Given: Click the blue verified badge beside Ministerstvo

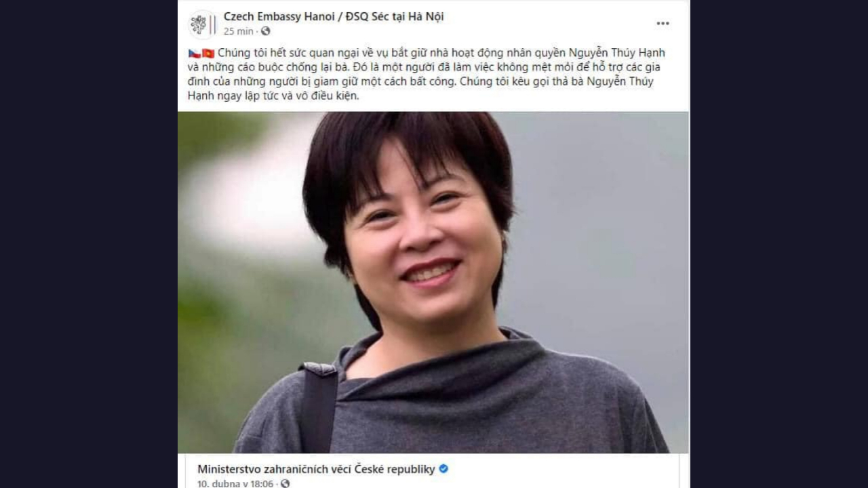Looking at the screenshot, I should coord(443,468).
